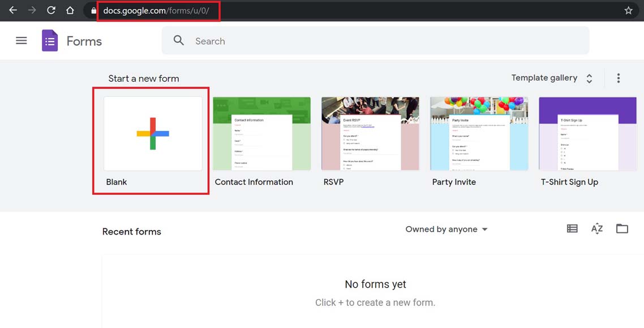The image size is (644, 328).
Task: Open the Template gallery
Action: click(x=545, y=78)
